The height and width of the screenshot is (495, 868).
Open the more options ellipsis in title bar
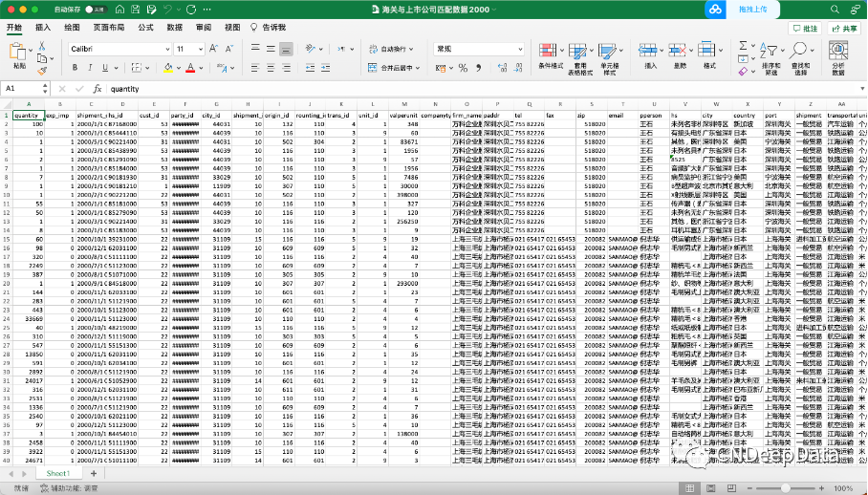pos(207,10)
